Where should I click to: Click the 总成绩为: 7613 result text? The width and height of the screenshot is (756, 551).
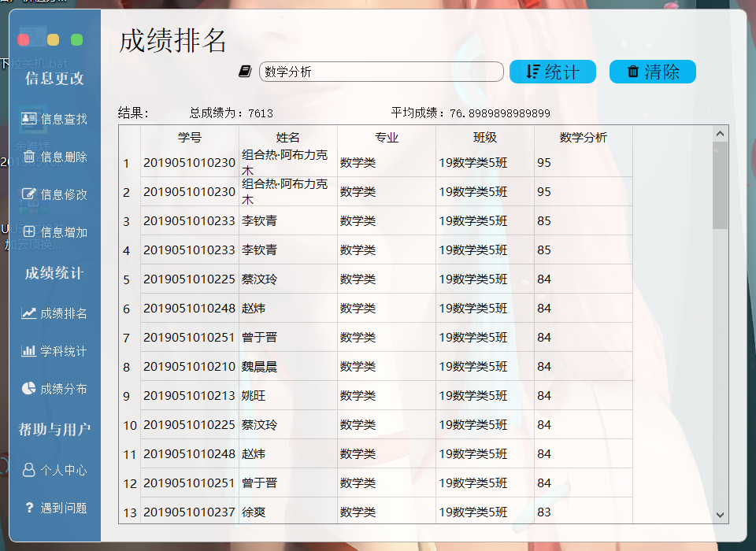(232, 113)
